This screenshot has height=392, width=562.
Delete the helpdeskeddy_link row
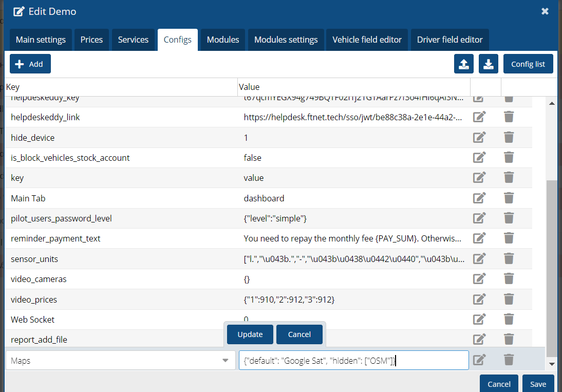coord(509,117)
